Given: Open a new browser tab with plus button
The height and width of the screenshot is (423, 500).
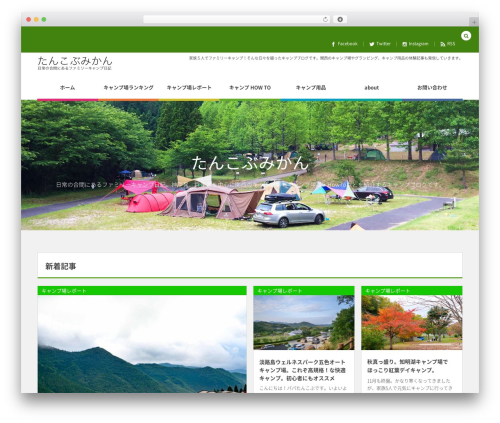Looking at the screenshot, I should [x=474, y=22].
